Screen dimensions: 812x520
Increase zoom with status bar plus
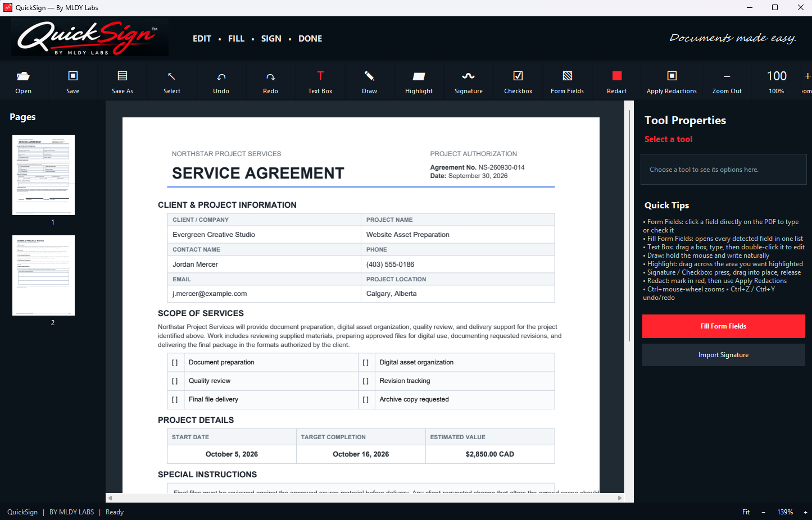[805, 512]
